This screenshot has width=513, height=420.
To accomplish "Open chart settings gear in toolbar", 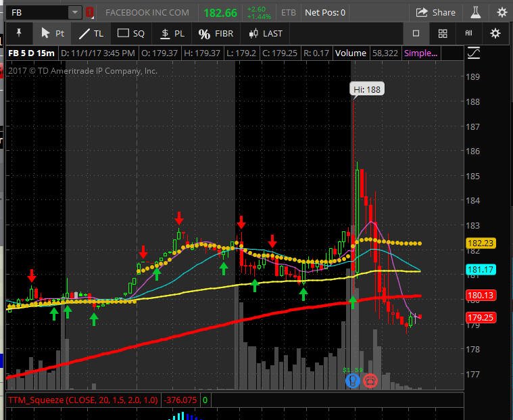I will [495, 33].
